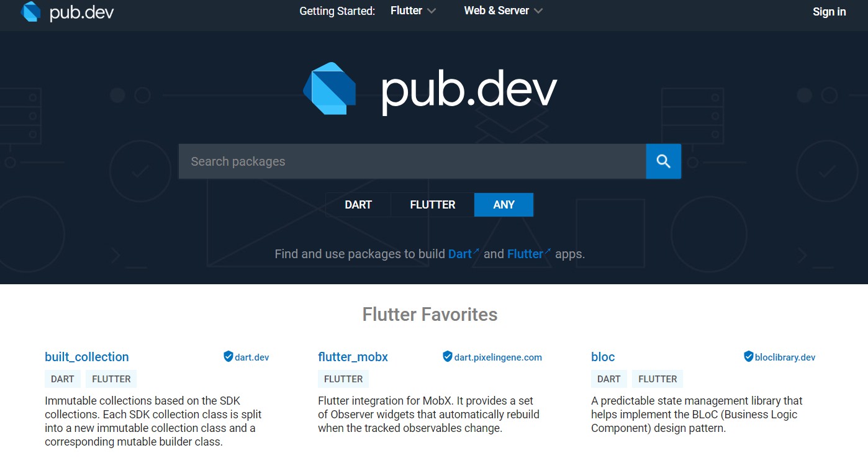
Task: Open the Dart external link in tagline
Action: [460, 254]
